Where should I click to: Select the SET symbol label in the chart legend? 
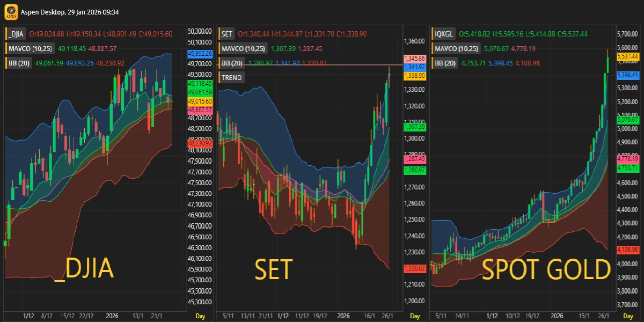pos(227,34)
